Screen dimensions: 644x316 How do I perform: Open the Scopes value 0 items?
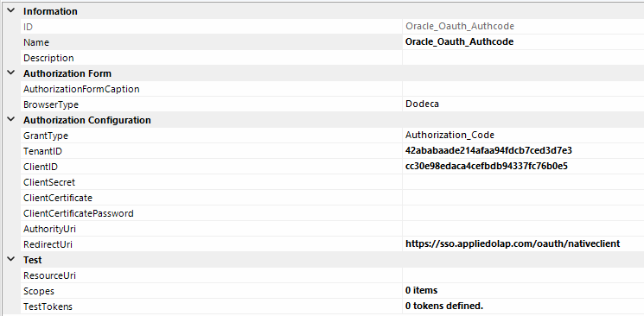(x=421, y=291)
